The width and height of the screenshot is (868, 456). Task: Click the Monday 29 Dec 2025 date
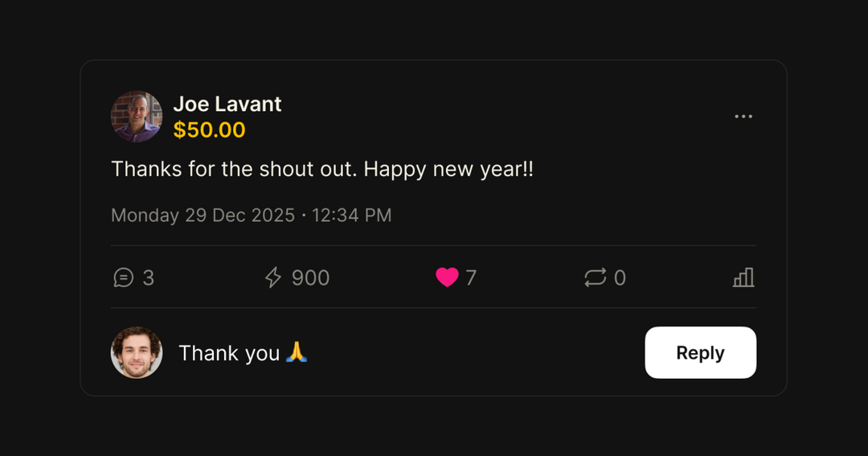pos(203,216)
